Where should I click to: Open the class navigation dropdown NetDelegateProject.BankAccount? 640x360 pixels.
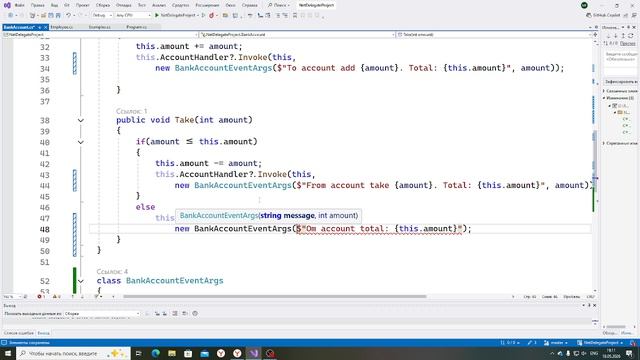point(298,35)
